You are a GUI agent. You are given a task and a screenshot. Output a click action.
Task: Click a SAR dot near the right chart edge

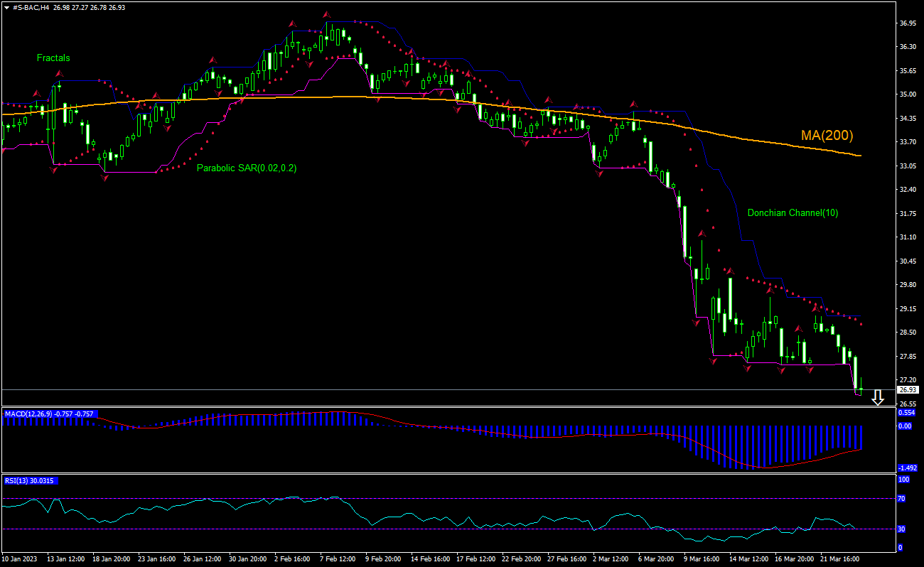(x=861, y=323)
